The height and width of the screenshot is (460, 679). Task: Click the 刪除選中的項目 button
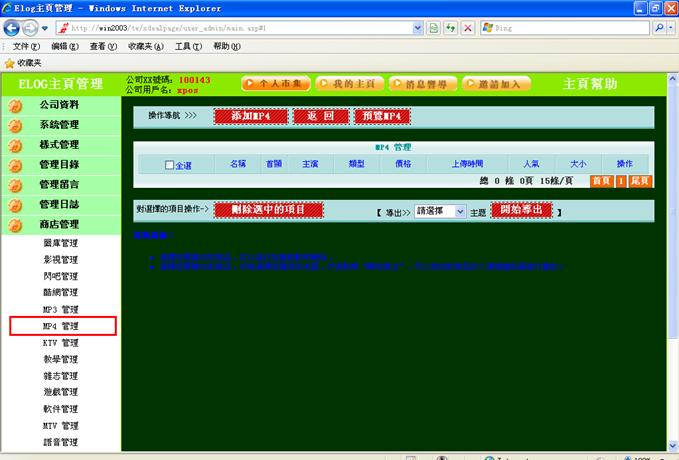(x=268, y=210)
